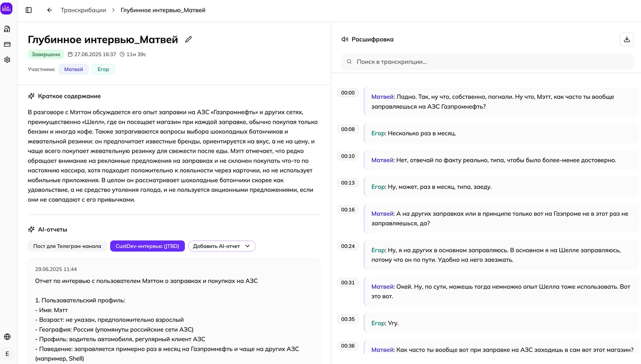Collapse the left sidebar panel
Viewport: 641px width, 364px height.
(28, 10)
